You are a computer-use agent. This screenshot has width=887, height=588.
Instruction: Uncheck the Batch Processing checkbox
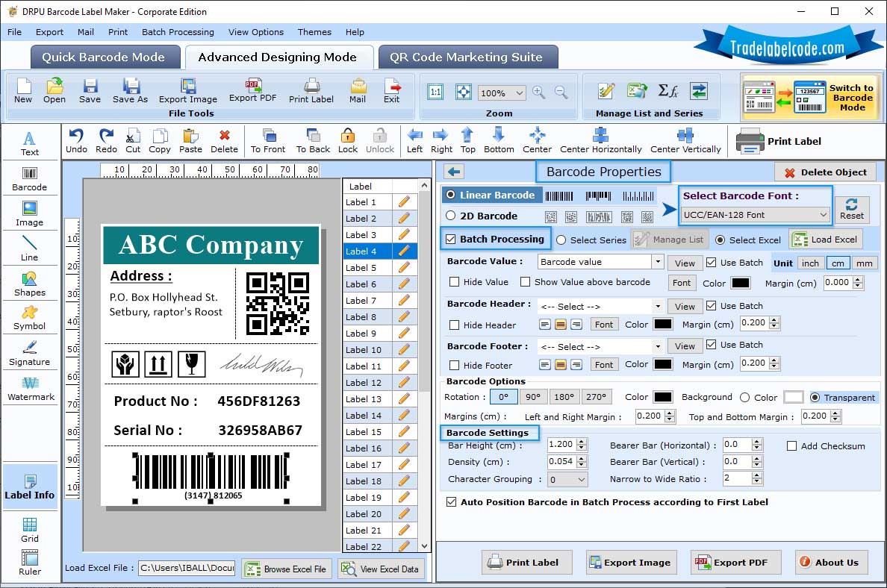pyautogui.click(x=451, y=240)
